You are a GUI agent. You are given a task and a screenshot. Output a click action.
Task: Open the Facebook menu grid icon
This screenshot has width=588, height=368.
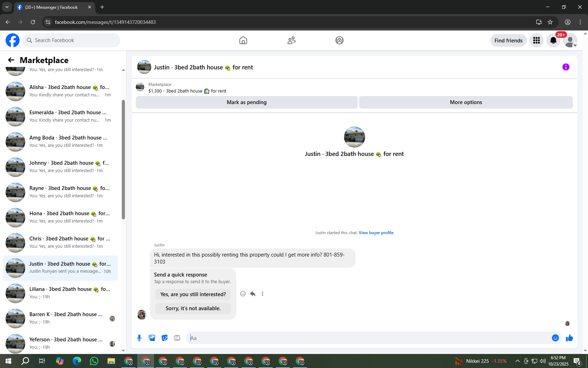click(x=537, y=40)
